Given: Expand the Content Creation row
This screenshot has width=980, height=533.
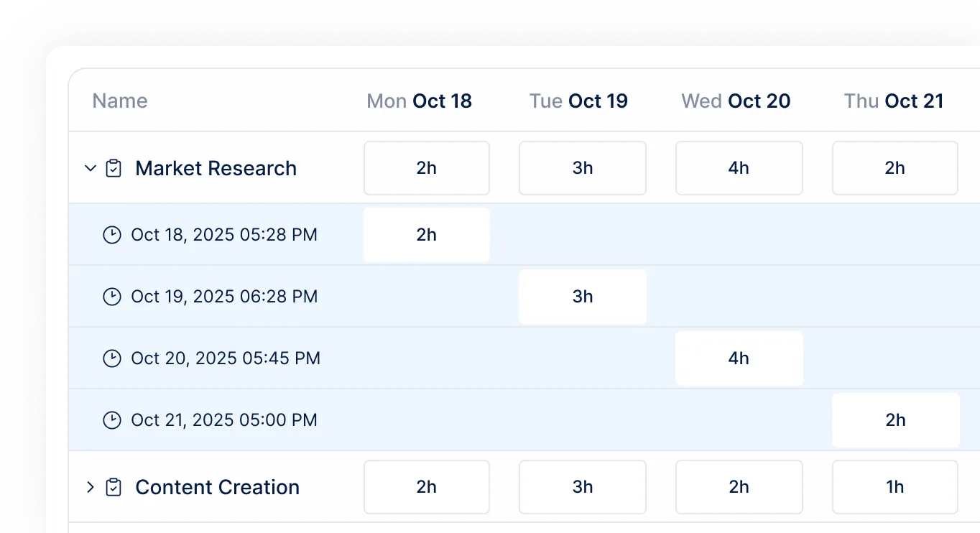Looking at the screenshot, I should (x=91, y=487).
